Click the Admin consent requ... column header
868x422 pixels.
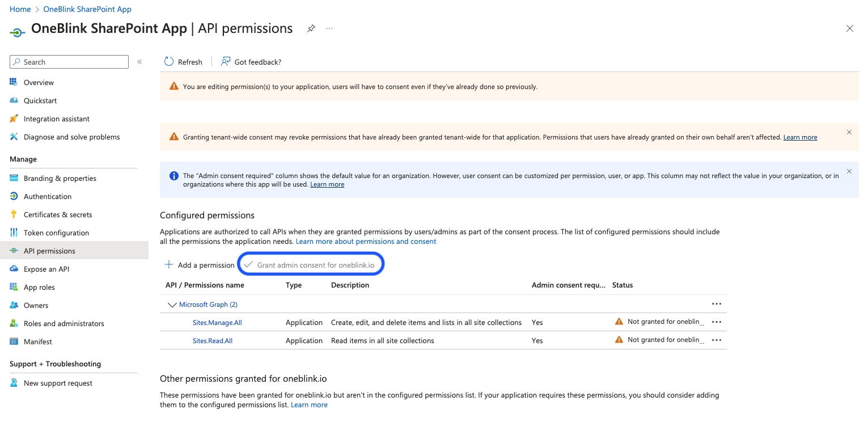click(569, 285)
